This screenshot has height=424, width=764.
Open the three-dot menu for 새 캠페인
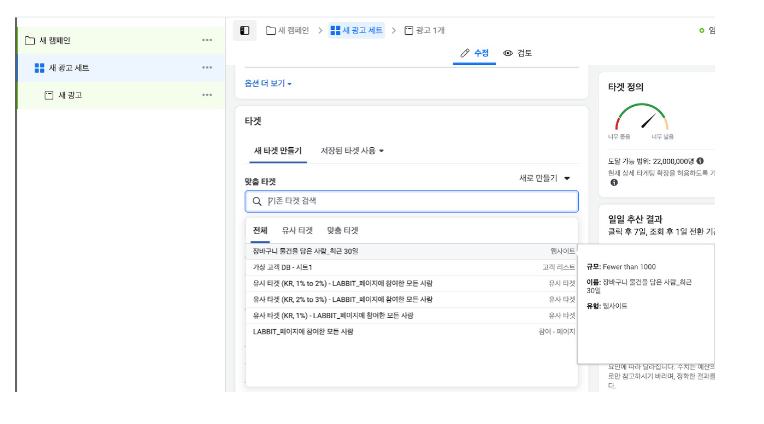coord(207,40)
